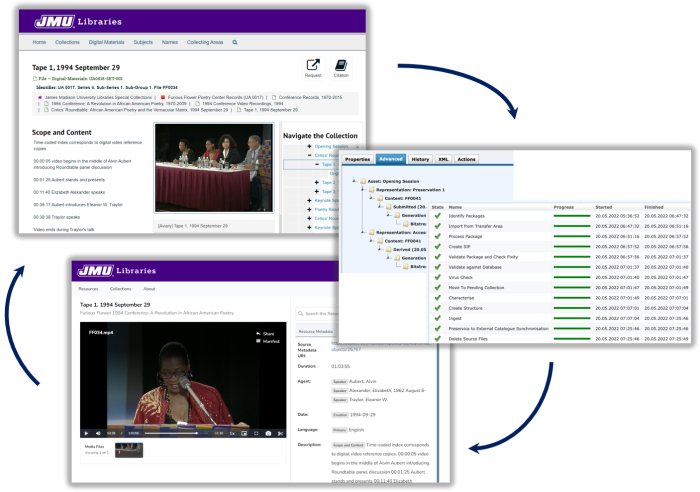The height and width of the screenshot is (492, 700).
Task: Expand Tape 3 in collection tree
Action: coord(317,192)
